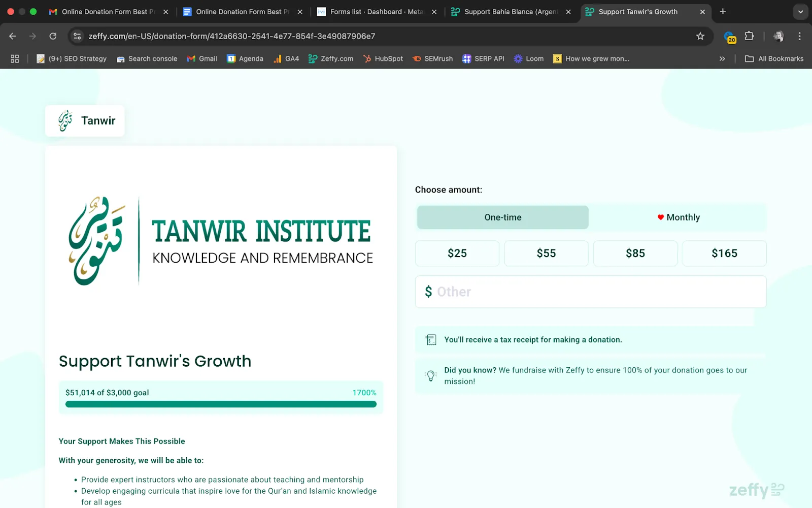The image size is (812, 508).
Task: Click the Support Tanwir's Growth heading
Action: coord(155,361)
